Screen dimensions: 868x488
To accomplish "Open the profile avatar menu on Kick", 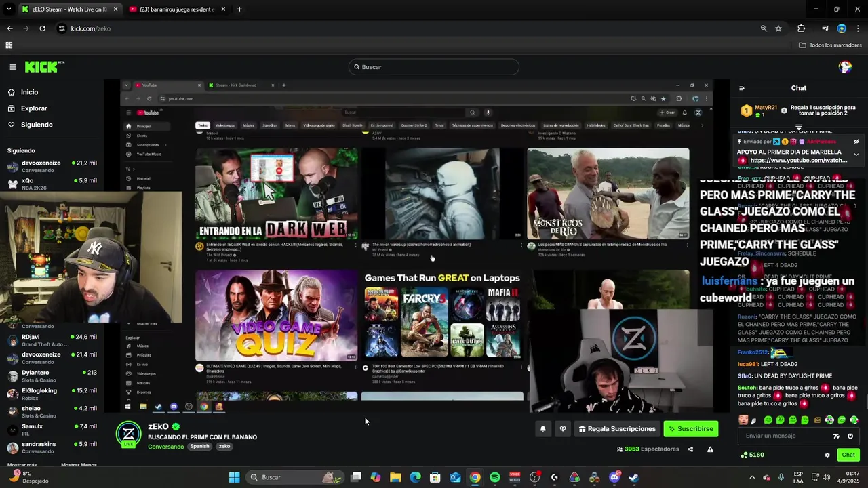I will 845,67.
